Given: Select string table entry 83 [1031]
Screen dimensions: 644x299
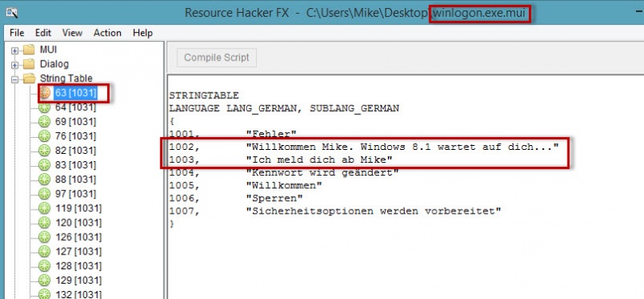Looking at the screenshot, I should pyautogui.click(x=76, y=165).
